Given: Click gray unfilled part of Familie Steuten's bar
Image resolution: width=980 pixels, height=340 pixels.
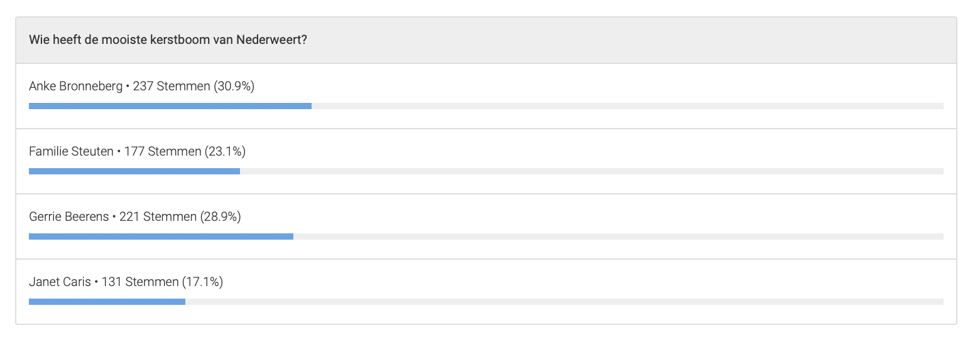Looking at the screenshot, I should point(591,171).
